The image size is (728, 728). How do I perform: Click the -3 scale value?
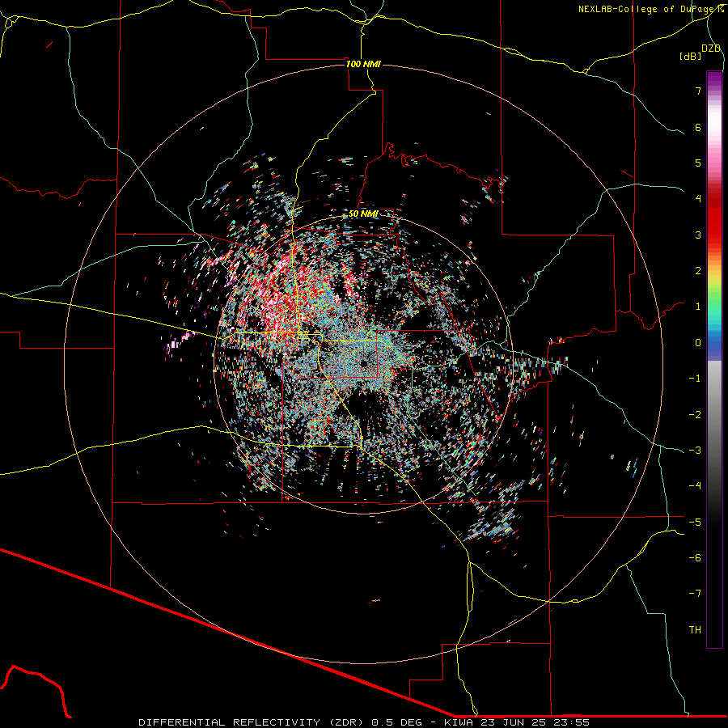pyautogui.click(x=695, y=451)
